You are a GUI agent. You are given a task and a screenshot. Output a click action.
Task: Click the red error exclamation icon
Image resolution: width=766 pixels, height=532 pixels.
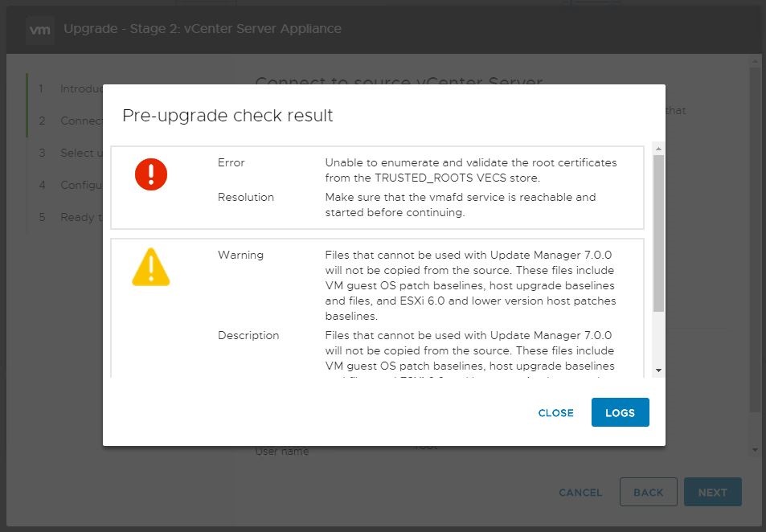151,174
